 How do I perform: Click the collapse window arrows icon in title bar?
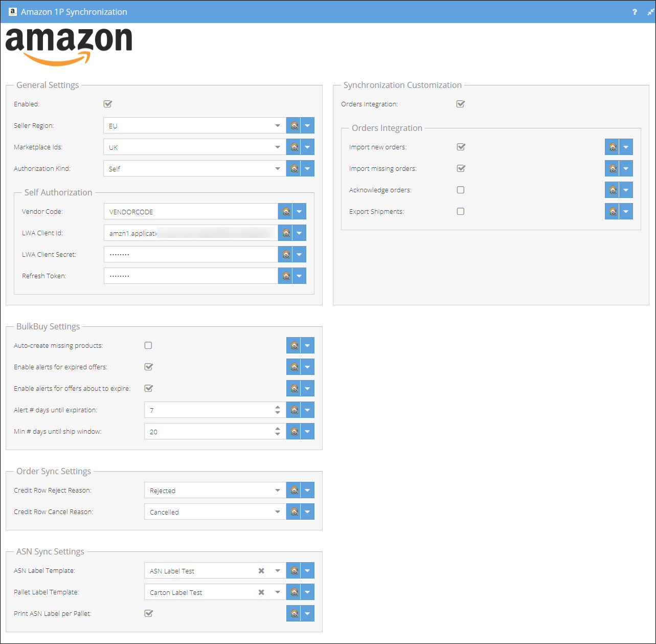(x=650, y=12)
